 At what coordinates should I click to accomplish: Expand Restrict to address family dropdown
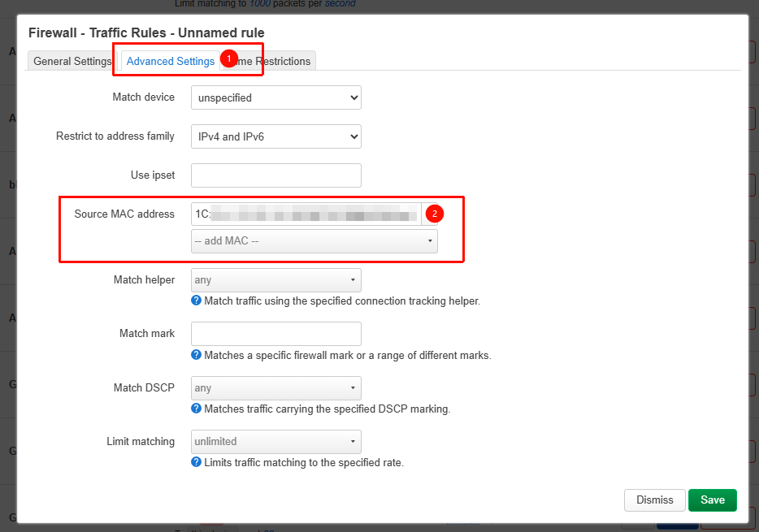(x=275, y=136)
